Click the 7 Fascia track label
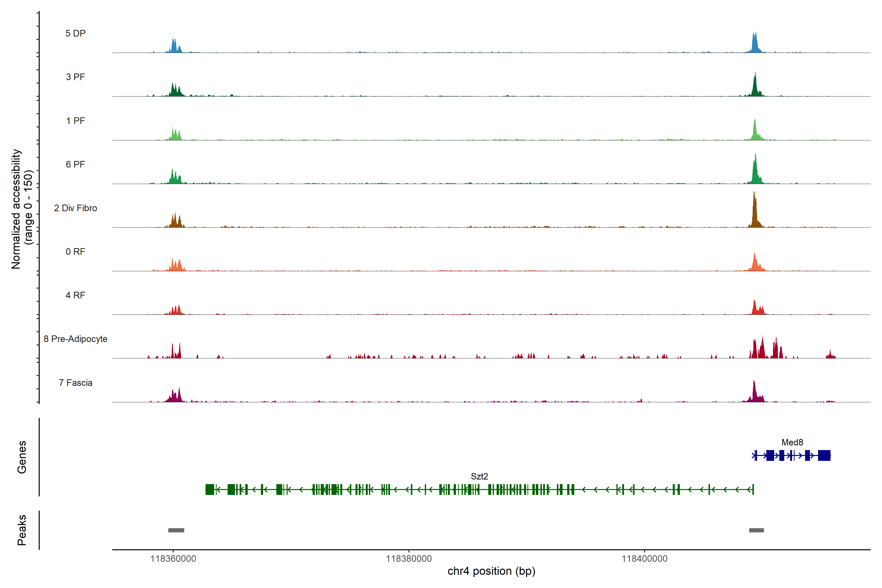 75,383
